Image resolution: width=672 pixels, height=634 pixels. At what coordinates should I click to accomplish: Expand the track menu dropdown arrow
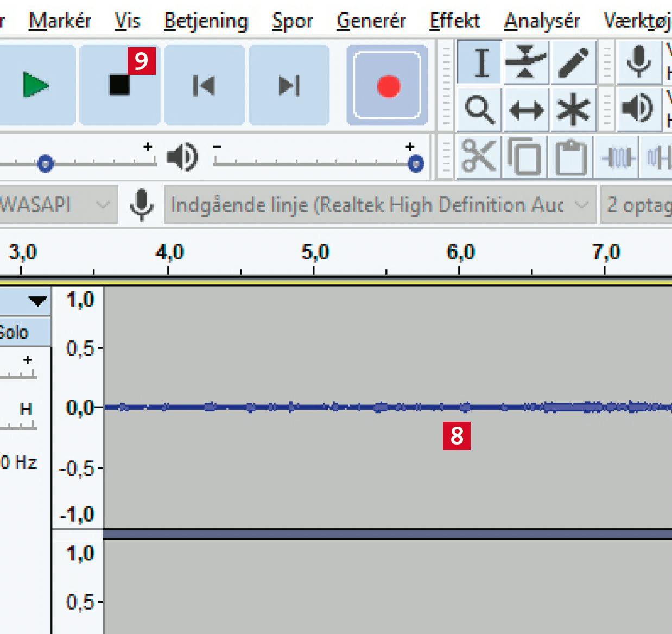click(x=37, y=301)
